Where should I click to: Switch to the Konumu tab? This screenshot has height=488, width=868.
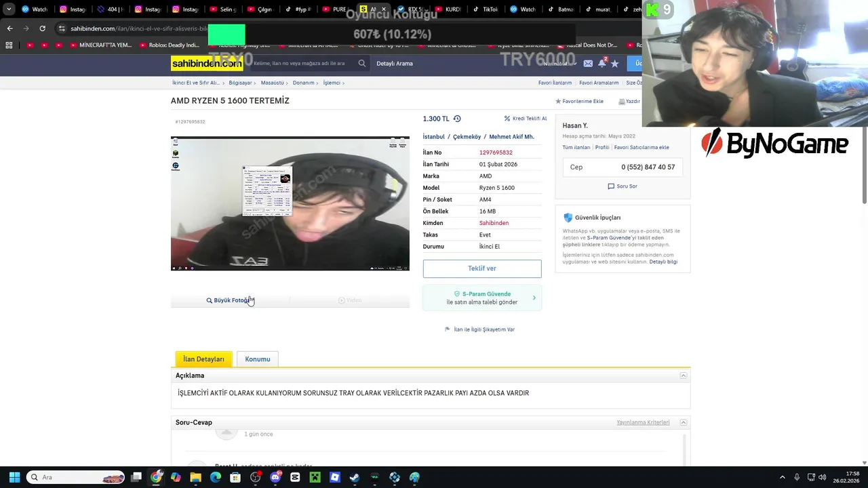tap(258, 359)
